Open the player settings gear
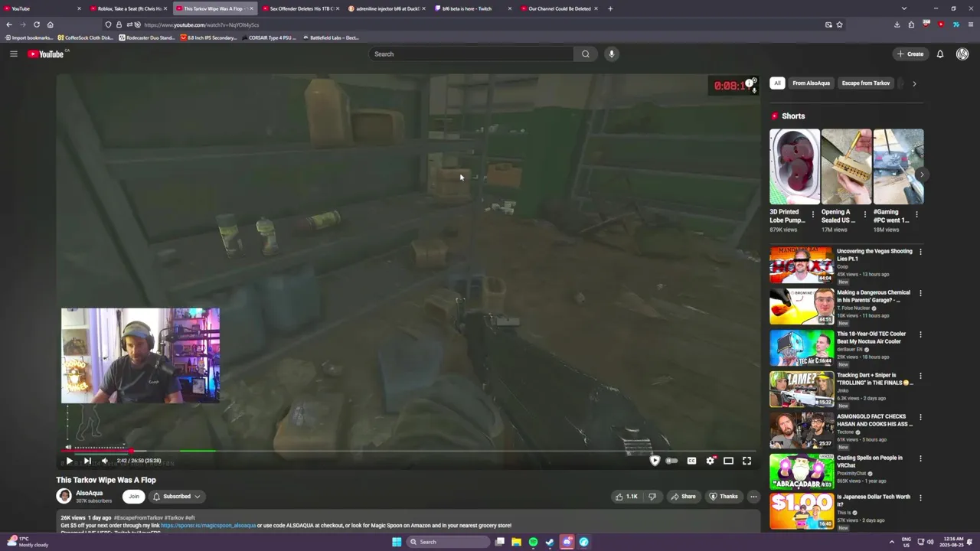This screenshot has width=980, height=551. pyautogui.click(x=710, y=461)
